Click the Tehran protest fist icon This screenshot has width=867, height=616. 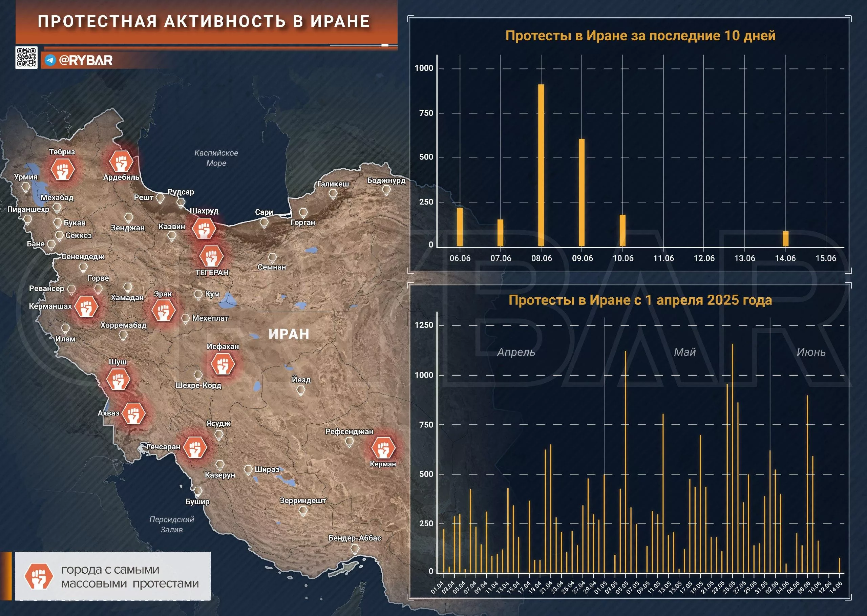point(211,256)
